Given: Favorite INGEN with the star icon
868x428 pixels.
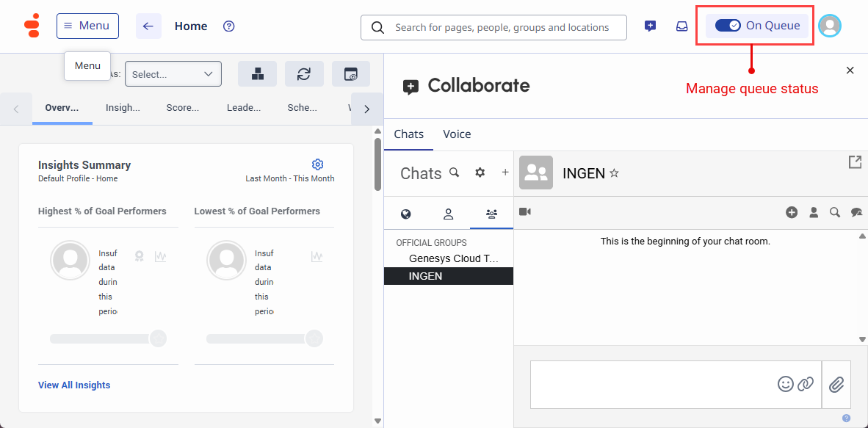Looking at the screenshot, I should pyautogui.click(x=615, y=173).
